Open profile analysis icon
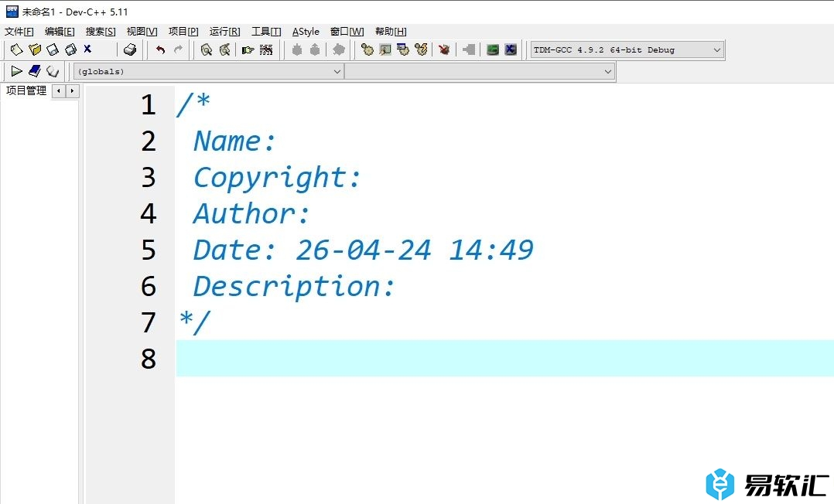The image size is (834, 504). [493, 49]
